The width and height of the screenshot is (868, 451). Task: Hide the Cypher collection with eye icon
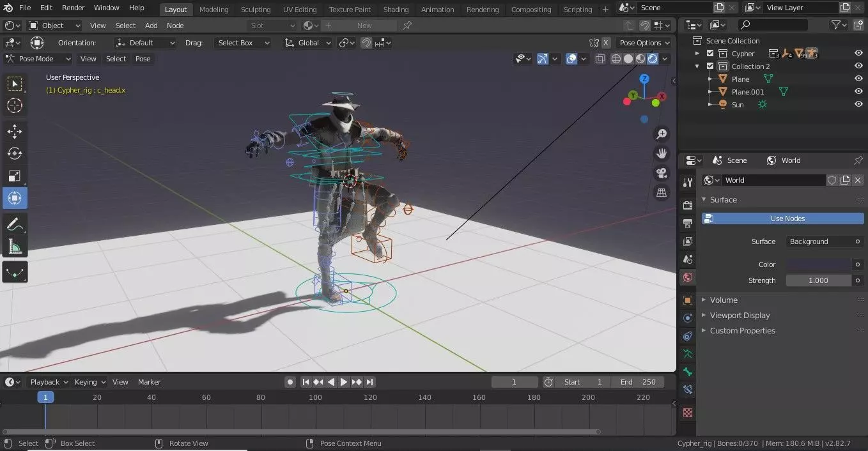pos(858,54)
